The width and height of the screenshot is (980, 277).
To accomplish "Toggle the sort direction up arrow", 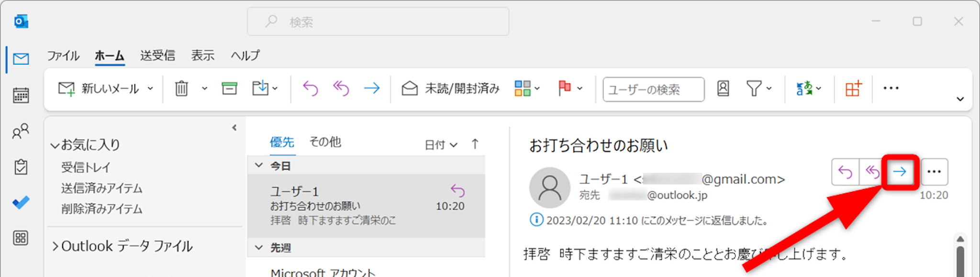I will (475, 144).
